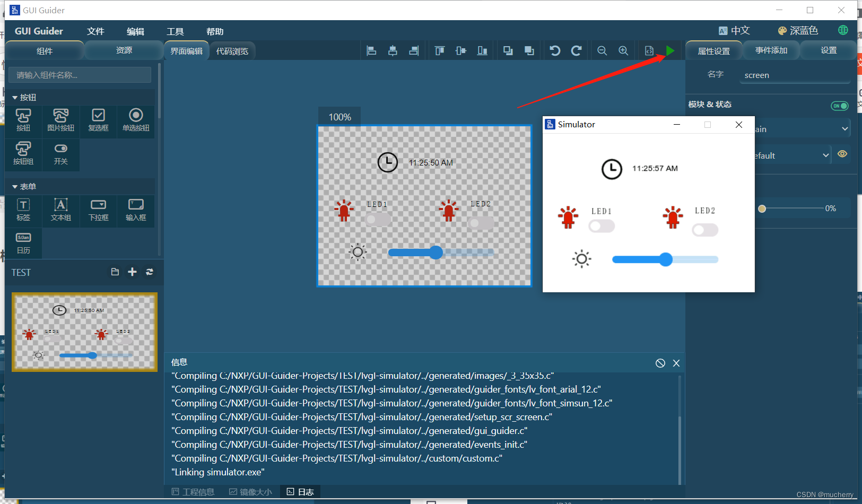Switch to the 代码浏览 tab

[x=232, y=51]
